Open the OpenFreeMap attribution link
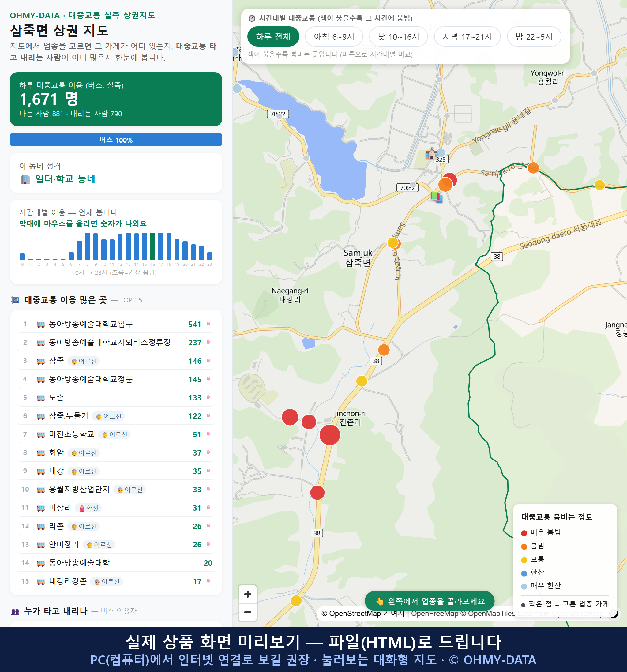Viewport: 627px width, 672px height. (x=435, y=614)
